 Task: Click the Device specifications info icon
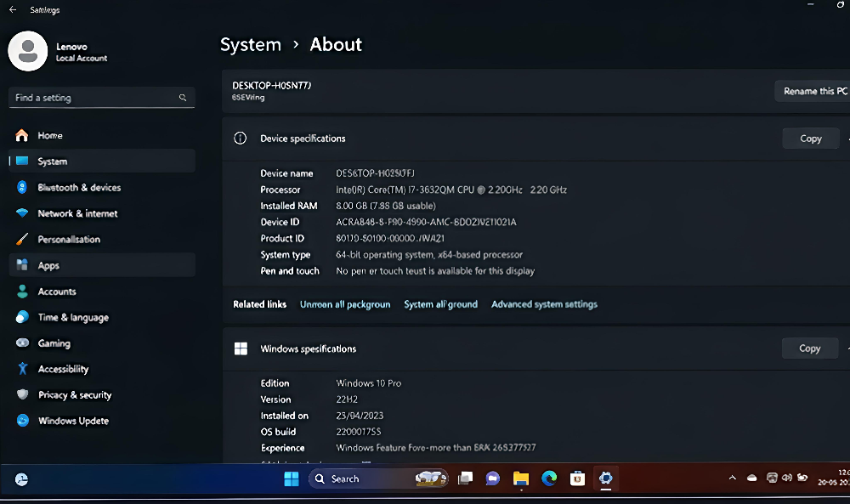pos(241,139)
